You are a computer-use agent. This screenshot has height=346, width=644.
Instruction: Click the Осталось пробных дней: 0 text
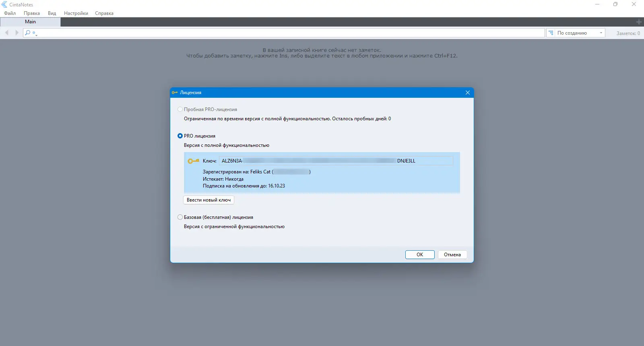click(x=361, y=119)
